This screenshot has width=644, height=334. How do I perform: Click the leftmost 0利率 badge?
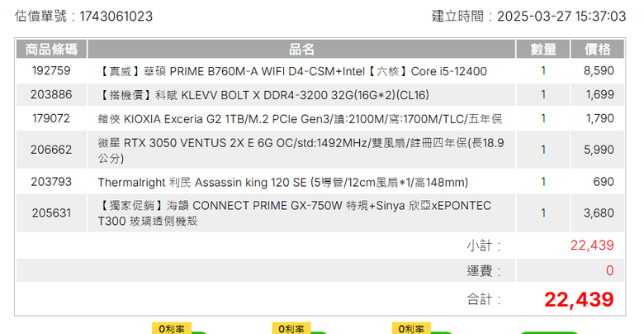(172, 328)
